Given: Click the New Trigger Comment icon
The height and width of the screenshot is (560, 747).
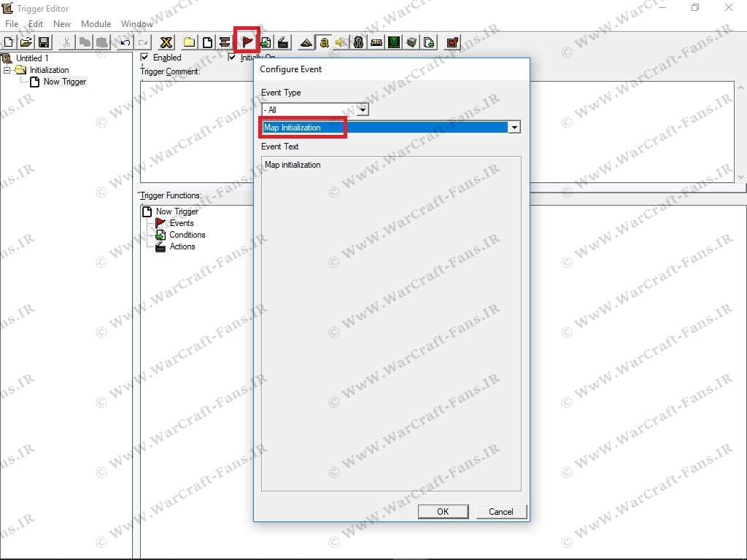Looking at the screenshot, I should click(x=225, y=42).
